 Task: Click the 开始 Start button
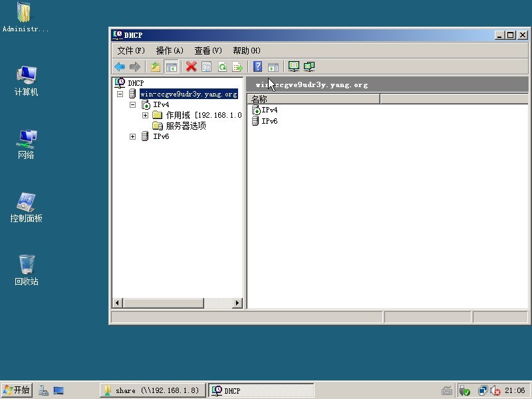click(17, 390)
